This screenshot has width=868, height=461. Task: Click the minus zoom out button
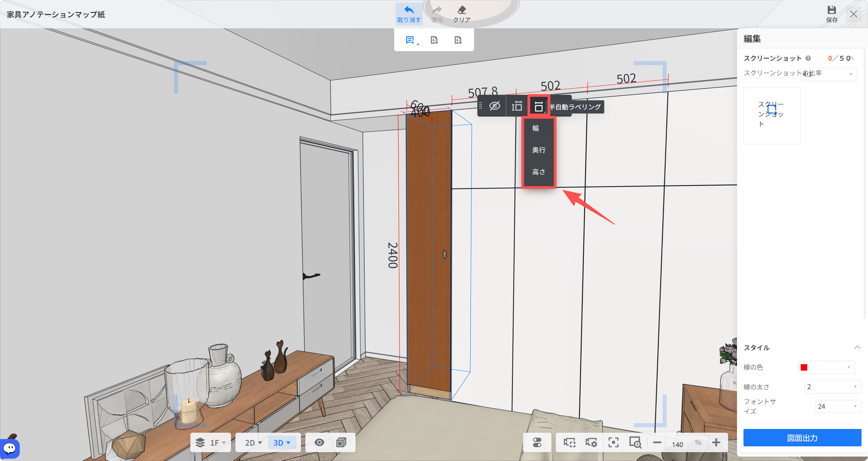tap(657, 443)
